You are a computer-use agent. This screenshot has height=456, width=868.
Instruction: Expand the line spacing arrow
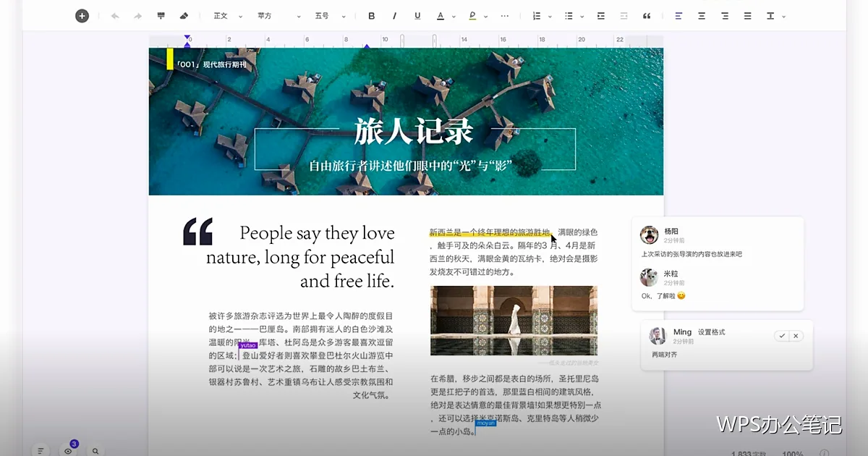(784, 16)
